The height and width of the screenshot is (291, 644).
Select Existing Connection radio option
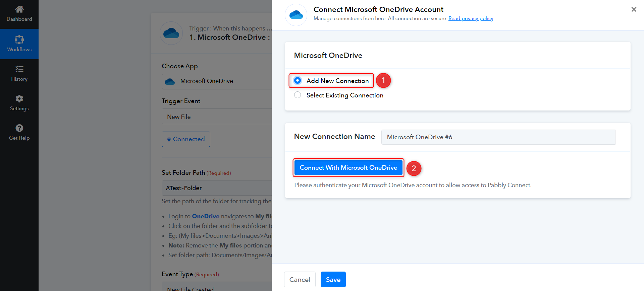298,95
